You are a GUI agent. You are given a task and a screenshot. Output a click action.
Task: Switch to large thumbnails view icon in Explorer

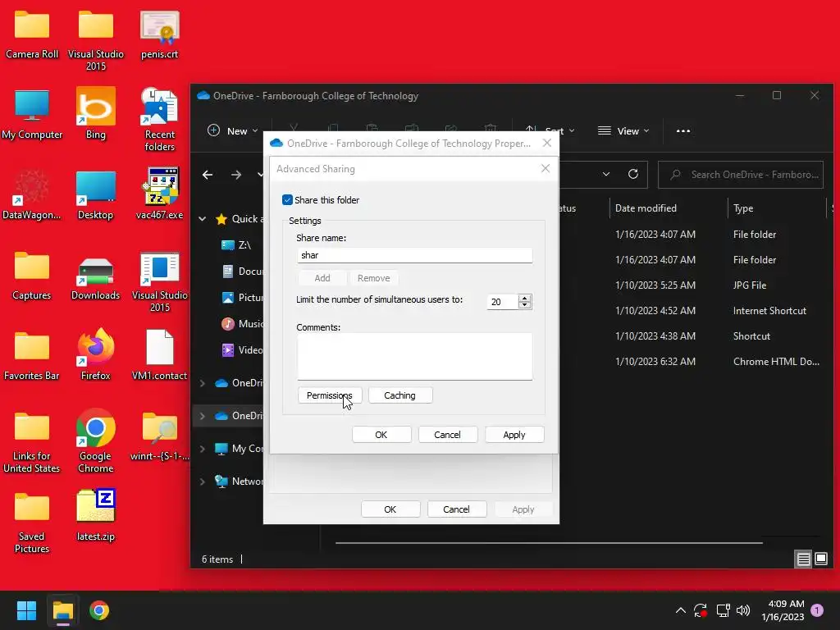tap(820, 559)
